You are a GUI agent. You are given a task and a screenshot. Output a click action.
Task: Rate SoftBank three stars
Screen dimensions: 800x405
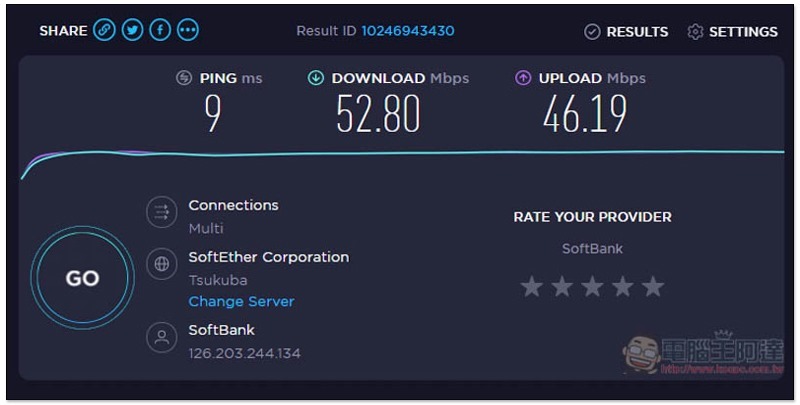592,287
